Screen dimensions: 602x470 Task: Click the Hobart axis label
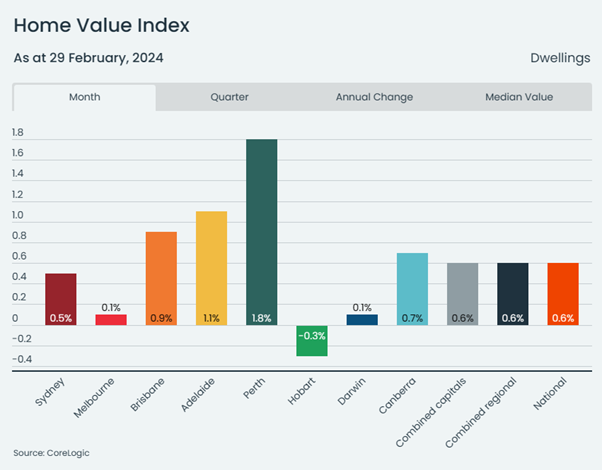[306, 392]
